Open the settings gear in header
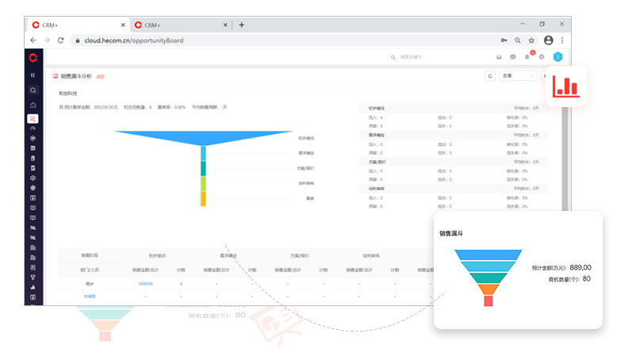 [x=542, y=57]
